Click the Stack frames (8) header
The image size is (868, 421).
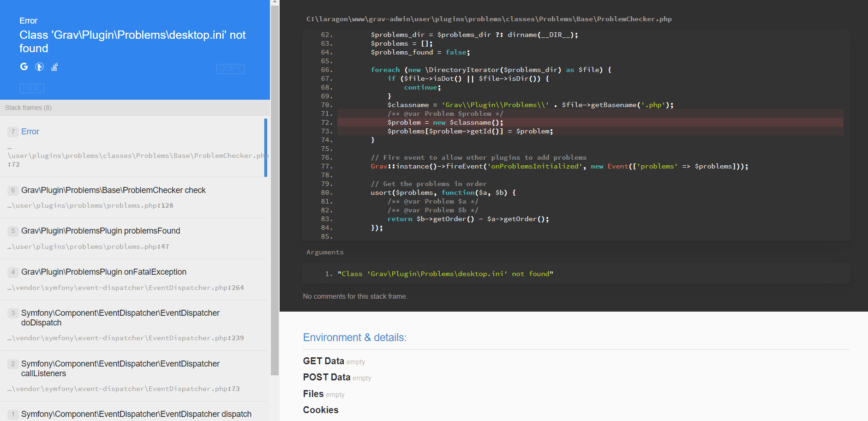point(28,108)
